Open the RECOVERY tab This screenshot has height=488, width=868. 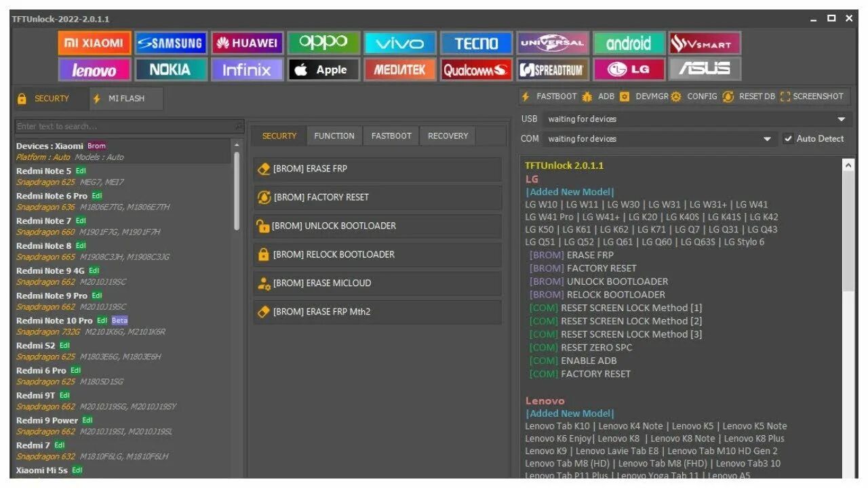(448, 136)
